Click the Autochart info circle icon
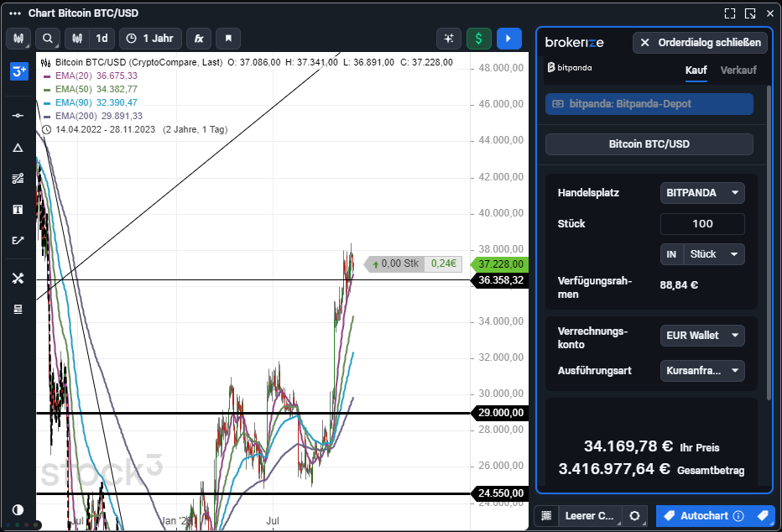Image resolution: width=782 pixels, height=532 pixels. [739, 516]
